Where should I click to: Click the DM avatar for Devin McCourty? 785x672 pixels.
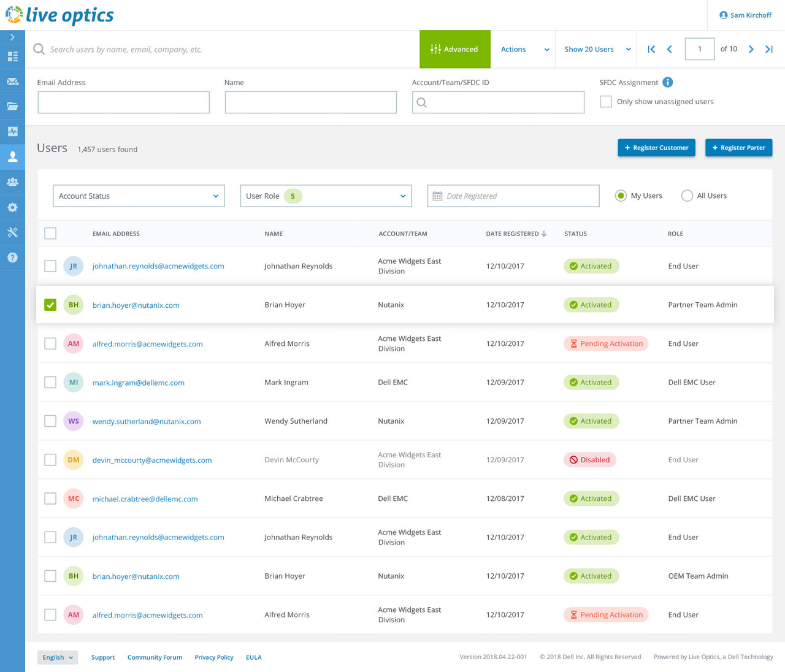[74, 460]
